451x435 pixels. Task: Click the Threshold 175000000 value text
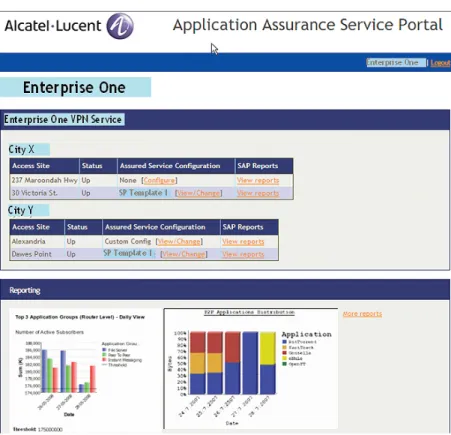50,429
